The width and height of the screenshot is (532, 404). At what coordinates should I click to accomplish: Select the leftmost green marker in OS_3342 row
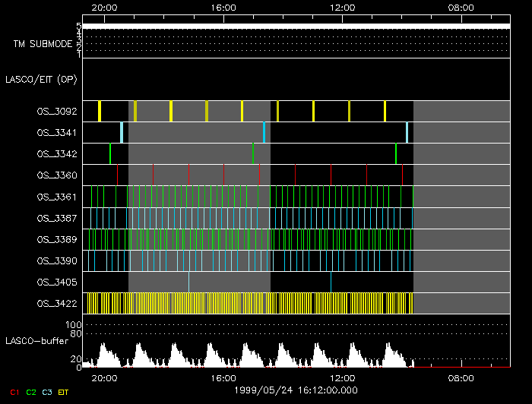click(110, 153)
